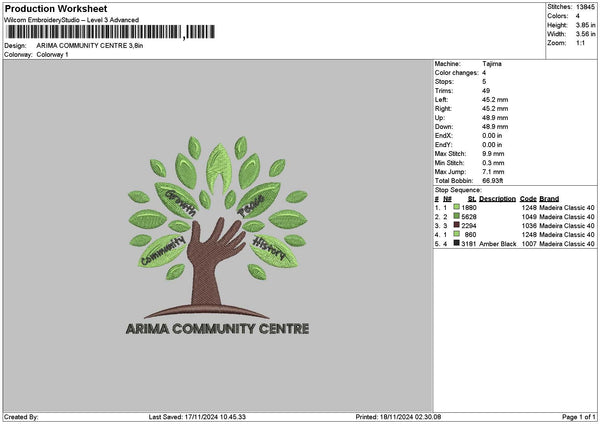Viewport: 600px width, 424px height.
Task: Click the 'EndX:' label
Action: point(443,136)
